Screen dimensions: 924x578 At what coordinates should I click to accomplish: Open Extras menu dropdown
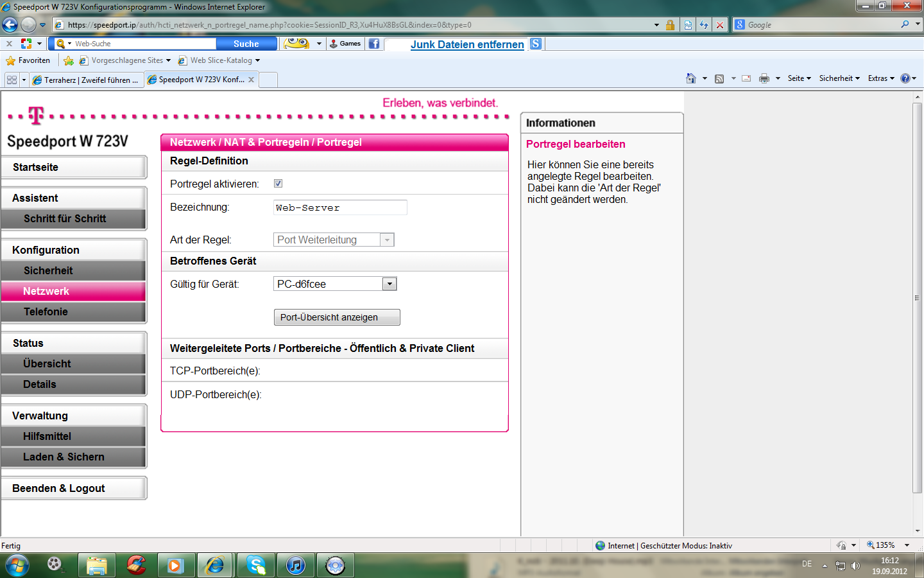pos(881,78)
